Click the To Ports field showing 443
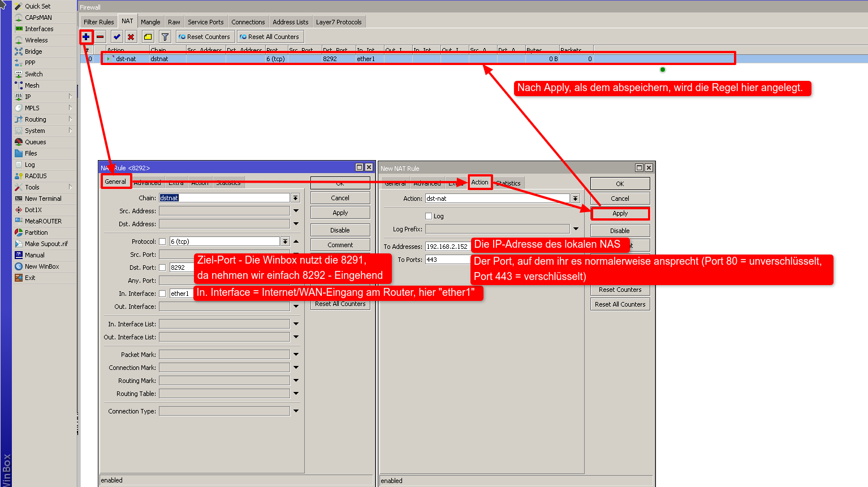Viewport: 868px width, 487px height. [x=447, y=260]
